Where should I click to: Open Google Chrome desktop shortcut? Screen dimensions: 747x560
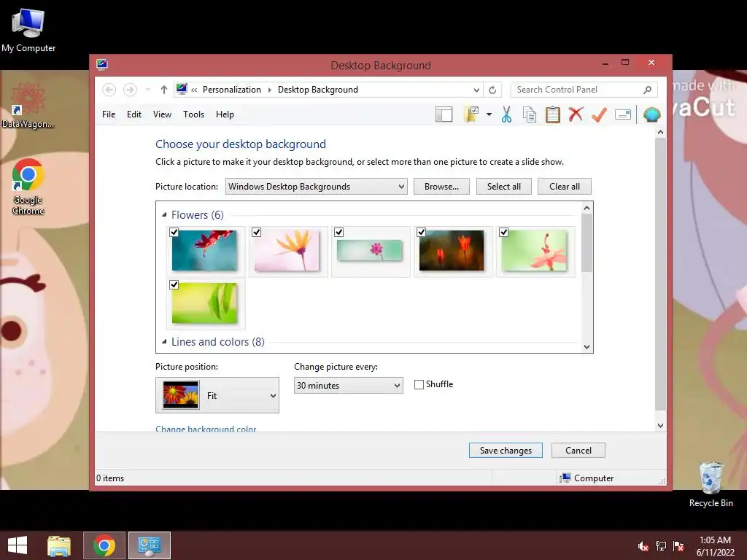(x=28, y=186)
